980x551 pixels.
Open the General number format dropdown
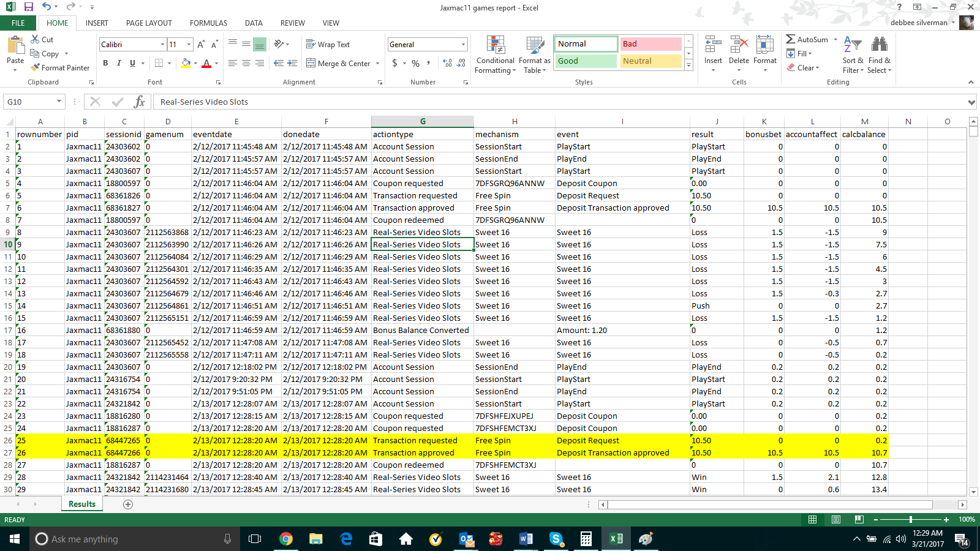pyautogui.click(x=463, y=45)
